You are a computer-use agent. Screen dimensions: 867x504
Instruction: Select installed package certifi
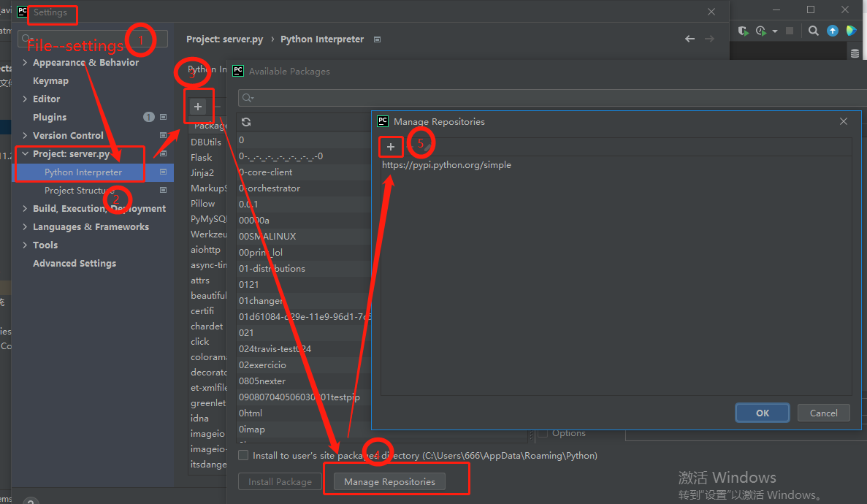tap(202, 311)
